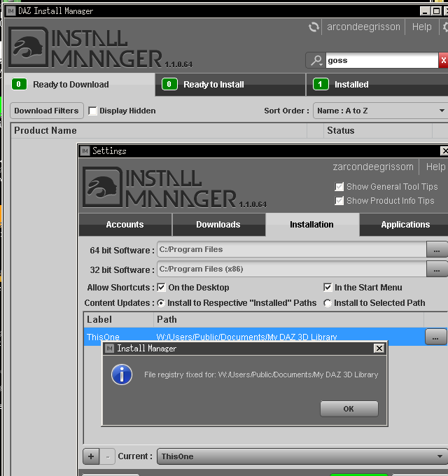Screen dimensions: 448x476
Task: Uncheck shortcuts In the Start Menu
Action: (x=328, y=287)
